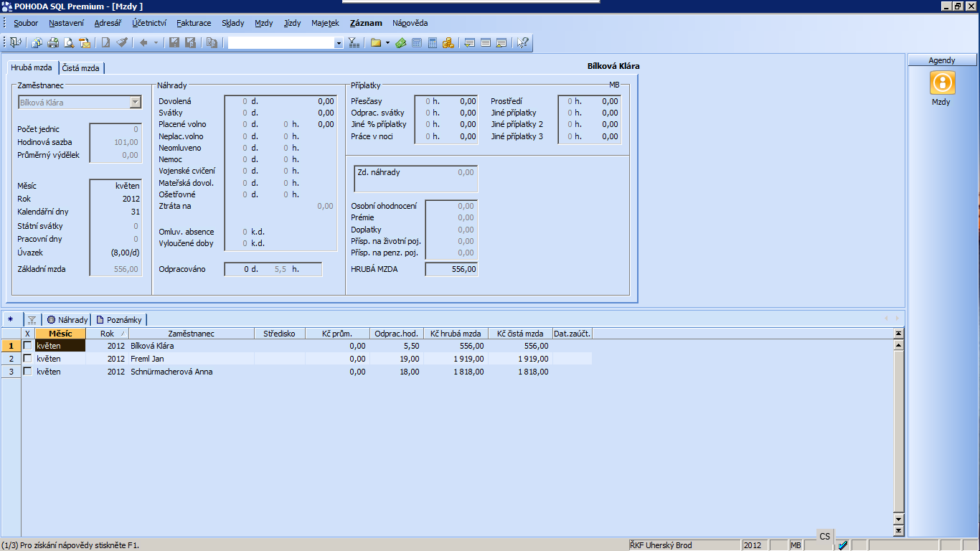
Task: Click the first save diskette icon
Action: (174, 43)
